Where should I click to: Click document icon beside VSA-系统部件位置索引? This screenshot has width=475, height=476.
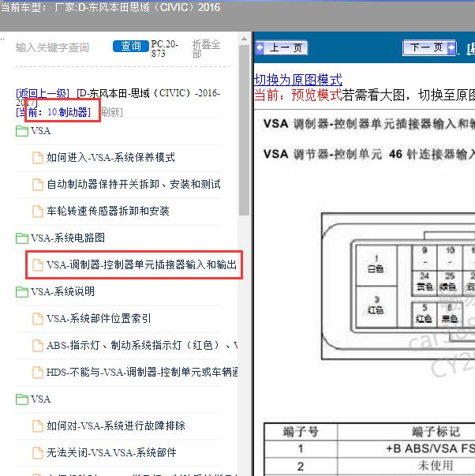pyautogui.click(x=38, y=319)
